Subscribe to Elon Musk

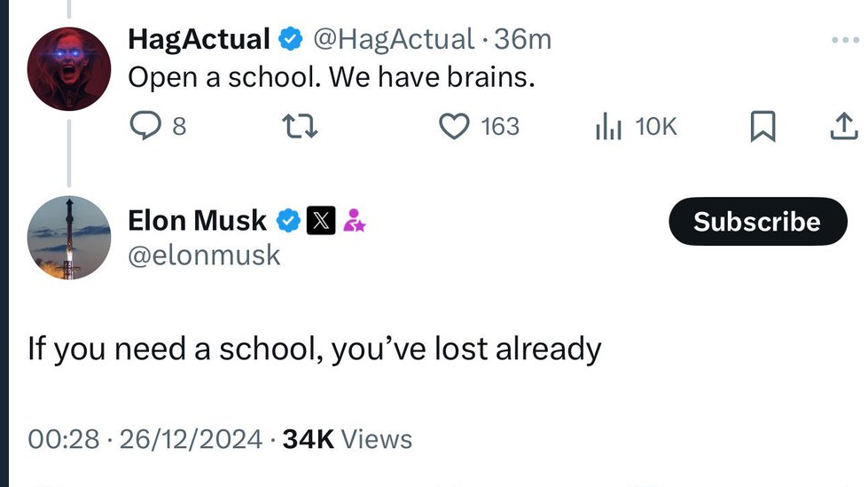(756, 222)
